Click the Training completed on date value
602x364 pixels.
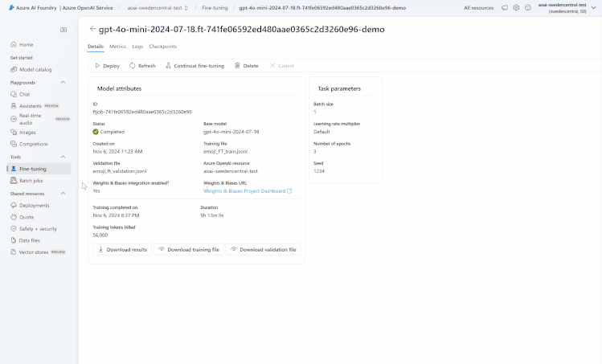[x=116, y=215]
